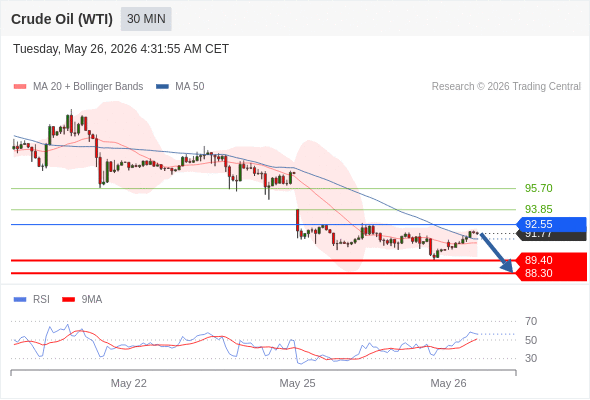This screenshot has width=590, height=400.
Task: Click the 30 MIN timeframe badge
Action: pyautogui.click(x=146, y=19)
